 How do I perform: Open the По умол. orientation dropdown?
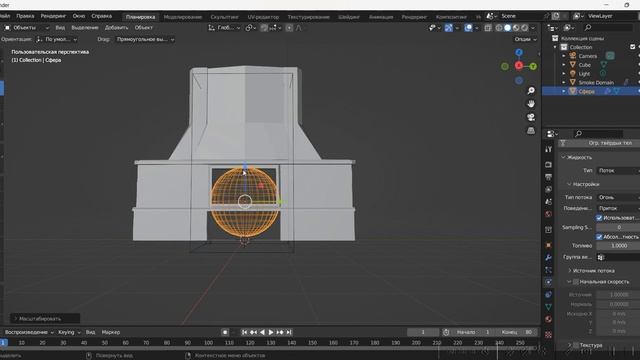click(57, 40)
